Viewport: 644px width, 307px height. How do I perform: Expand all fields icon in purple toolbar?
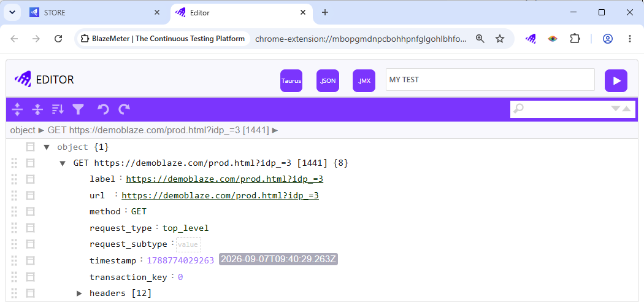[x=17, y=109]
